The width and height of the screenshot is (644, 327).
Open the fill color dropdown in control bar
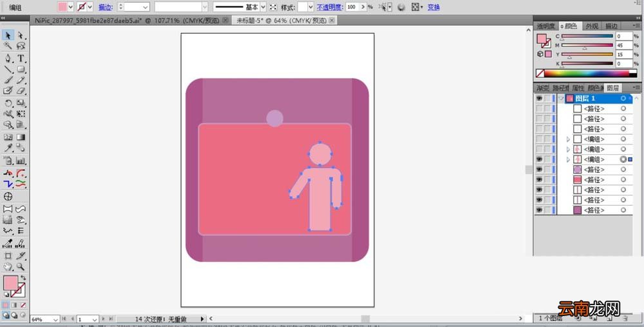coord(70,7)
